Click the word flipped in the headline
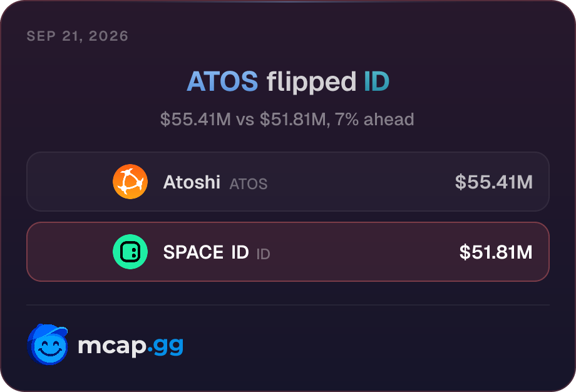Screen dimensions: 576x392 coord(311,82)
